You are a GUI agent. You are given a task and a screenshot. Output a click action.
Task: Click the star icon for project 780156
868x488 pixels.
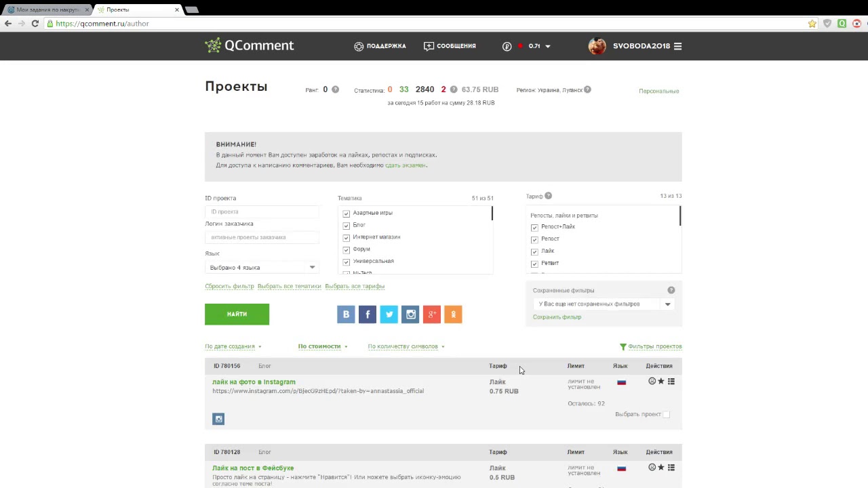661,382
